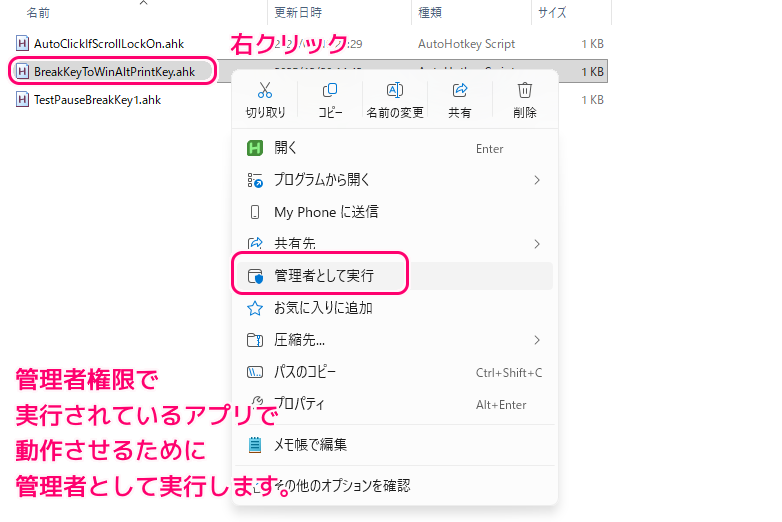Click the star icon for お気に入りに追加
Image resolution: width=782 pixels, height=522 pixels.
[x=255, y=308]
